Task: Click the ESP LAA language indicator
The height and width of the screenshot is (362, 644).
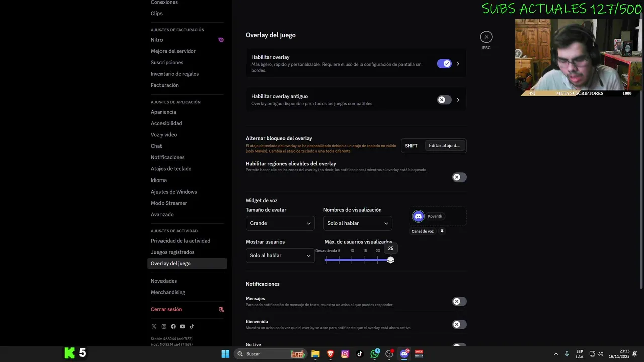Action: point(580,354)
